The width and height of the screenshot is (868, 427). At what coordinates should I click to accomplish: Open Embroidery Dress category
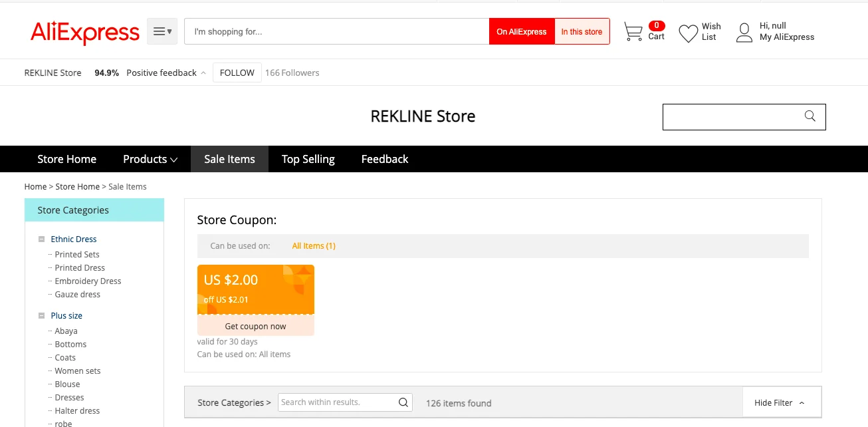pos(88,281)
